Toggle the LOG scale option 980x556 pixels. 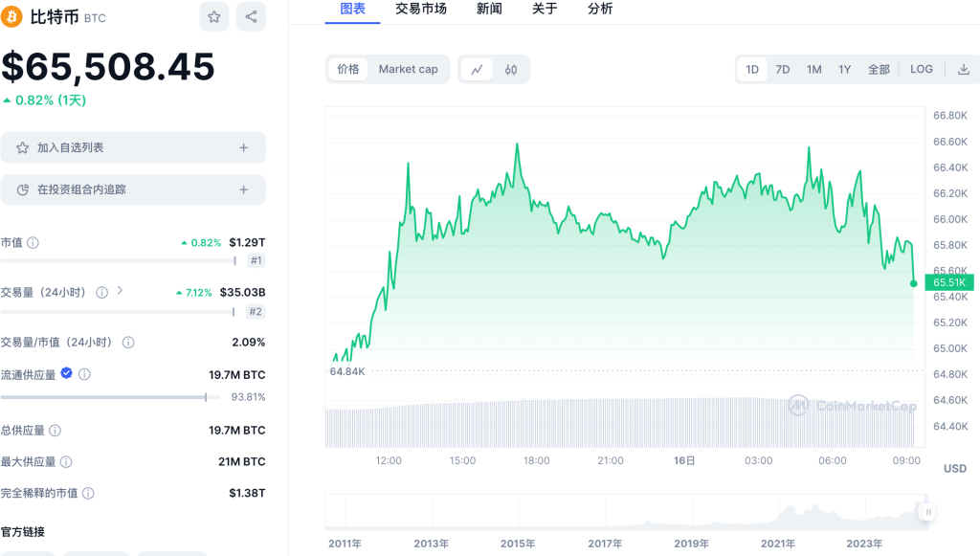[x=921, y=69]
